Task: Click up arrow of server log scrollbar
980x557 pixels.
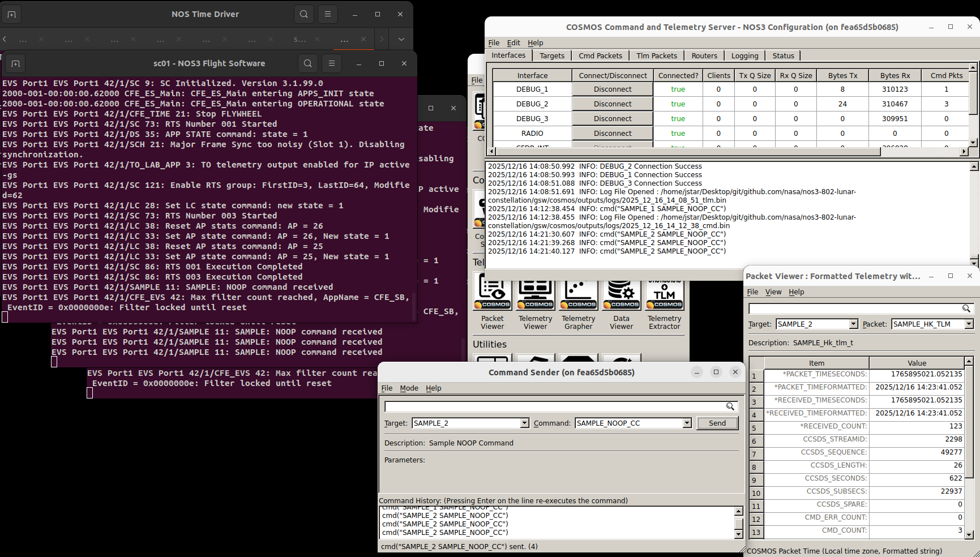Action: pyautogui.click(x=974, y=166)
